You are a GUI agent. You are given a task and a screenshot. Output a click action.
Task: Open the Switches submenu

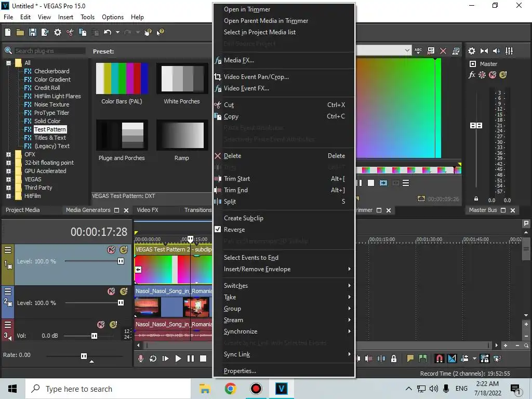pos(284,286)
